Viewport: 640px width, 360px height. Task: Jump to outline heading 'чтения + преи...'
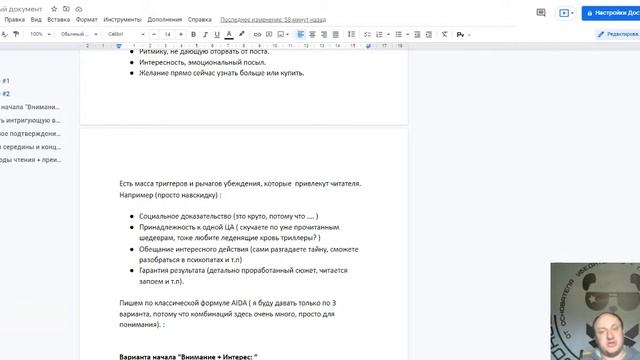point(31,160)
